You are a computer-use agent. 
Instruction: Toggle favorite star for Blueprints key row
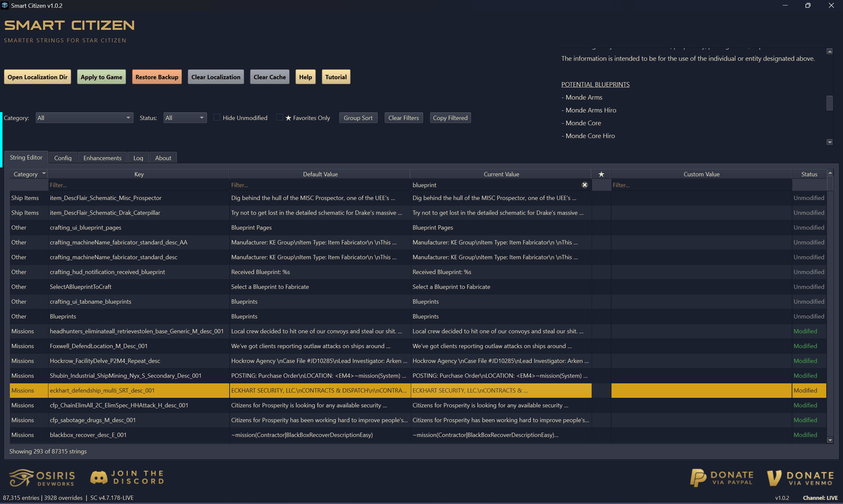point(601,316)
